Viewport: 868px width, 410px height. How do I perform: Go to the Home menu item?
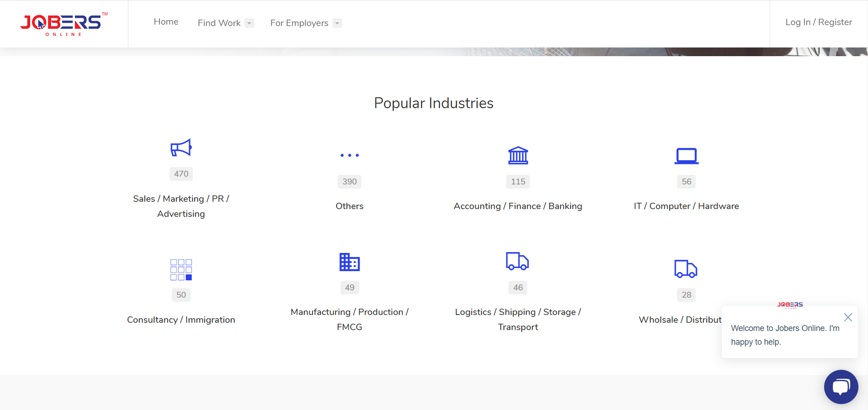coord(166,22)
